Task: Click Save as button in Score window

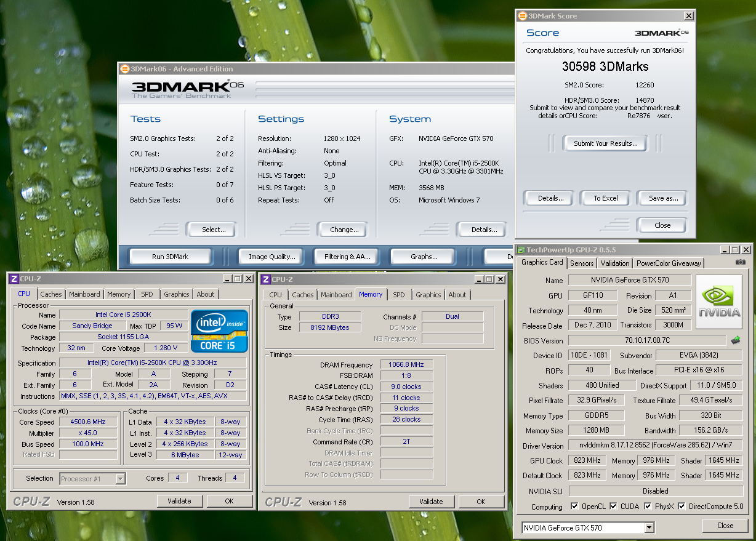Action: 663,198
